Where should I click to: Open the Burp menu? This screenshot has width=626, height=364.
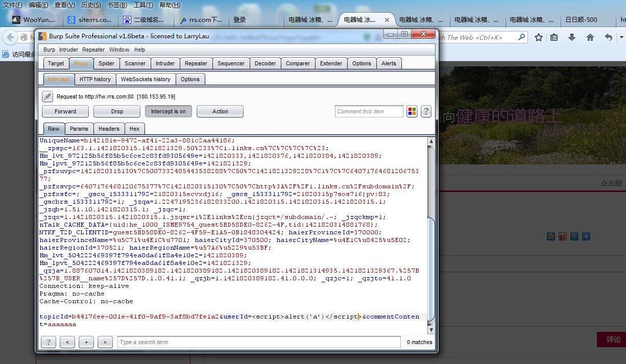click(x=49, y=50)
